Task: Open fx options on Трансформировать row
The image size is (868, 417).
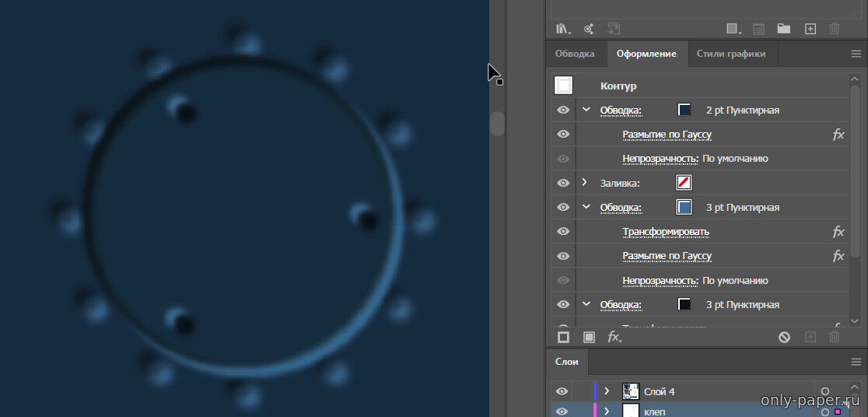Action: coord(838,232)
